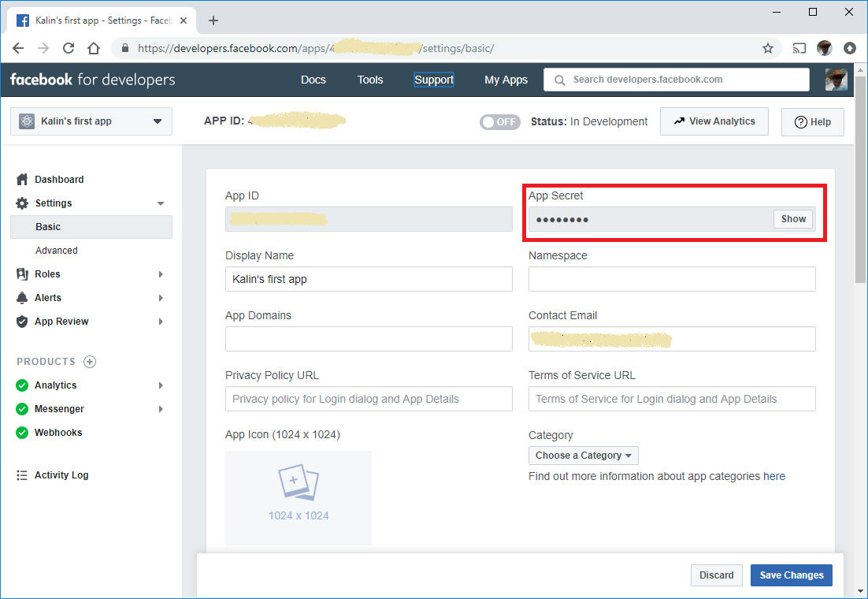The width and height of the screenshot is (868, 599).
Task: Go to browser home icon
Action: coord(94,48)
